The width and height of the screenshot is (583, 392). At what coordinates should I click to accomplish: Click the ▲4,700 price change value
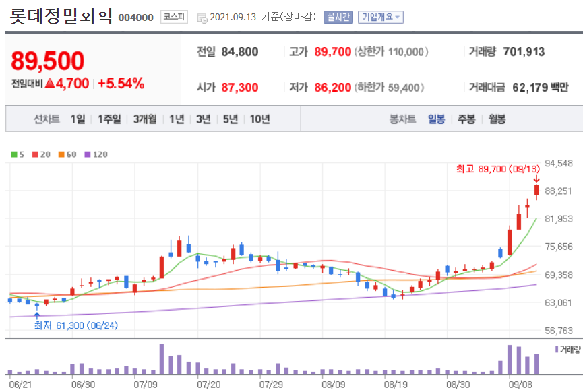(x=67, y=84)
